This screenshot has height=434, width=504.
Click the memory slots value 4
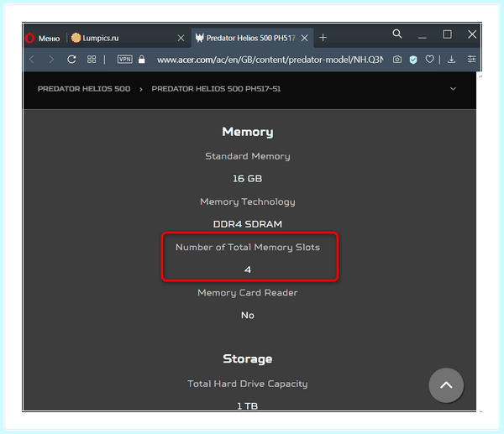248,269
